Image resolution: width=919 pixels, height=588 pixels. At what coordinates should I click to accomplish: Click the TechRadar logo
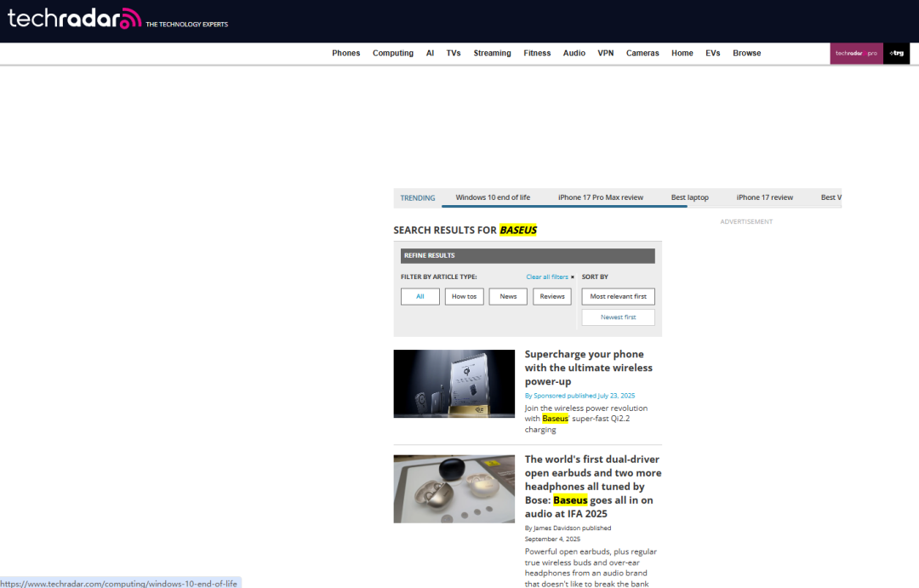(x=74, y=19)
